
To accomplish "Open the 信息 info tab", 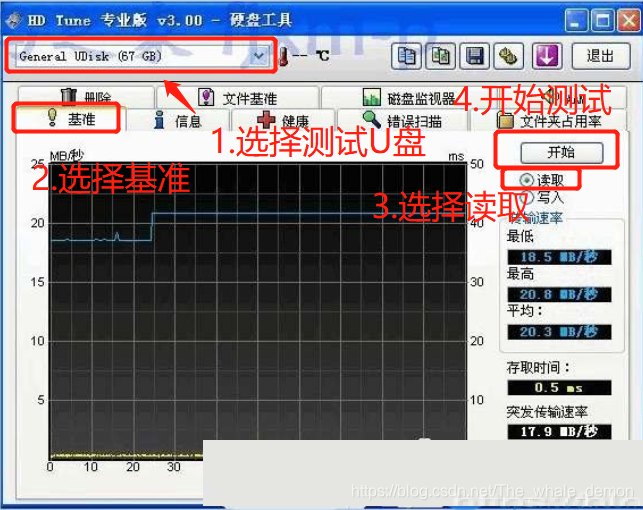I will (x=178, y=121).
